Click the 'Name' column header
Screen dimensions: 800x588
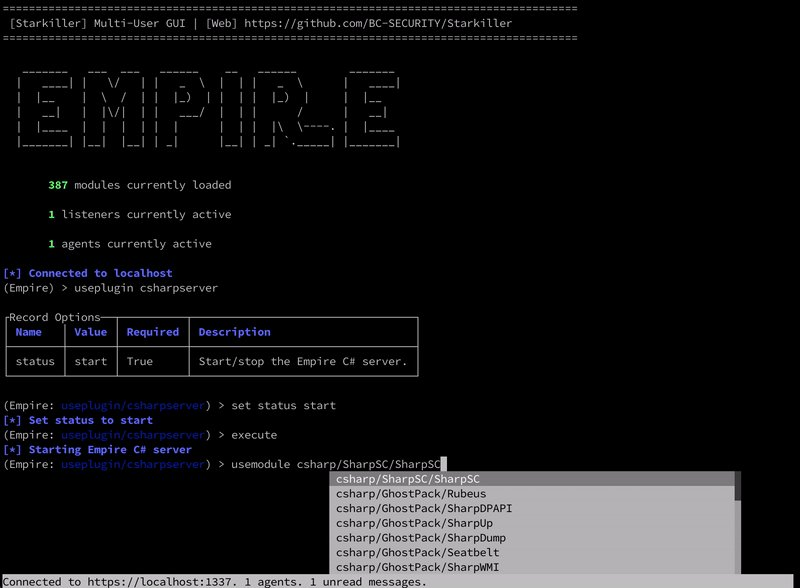29,332
